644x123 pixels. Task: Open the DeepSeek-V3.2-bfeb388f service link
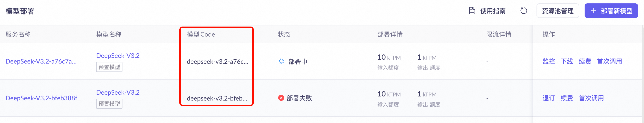(41, 98)
